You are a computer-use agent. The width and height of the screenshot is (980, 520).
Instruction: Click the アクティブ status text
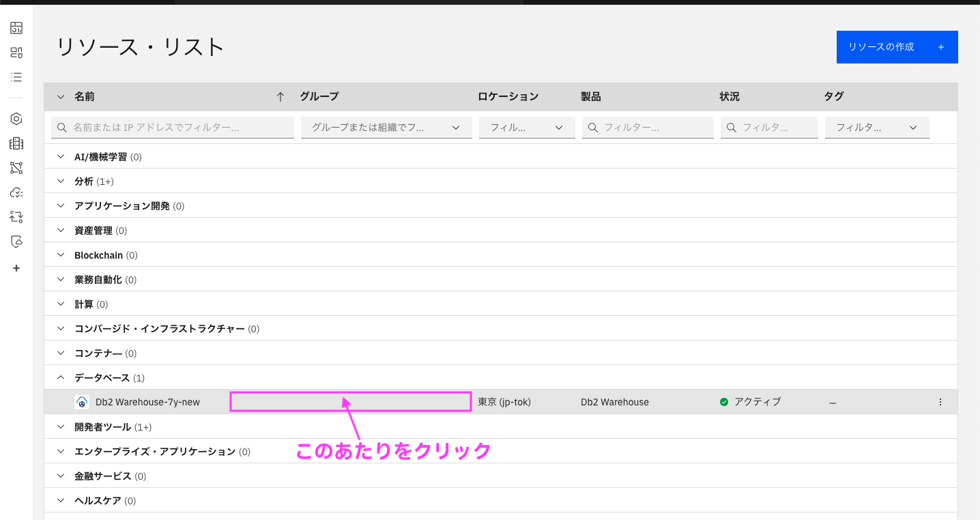(x=758, y=402)
